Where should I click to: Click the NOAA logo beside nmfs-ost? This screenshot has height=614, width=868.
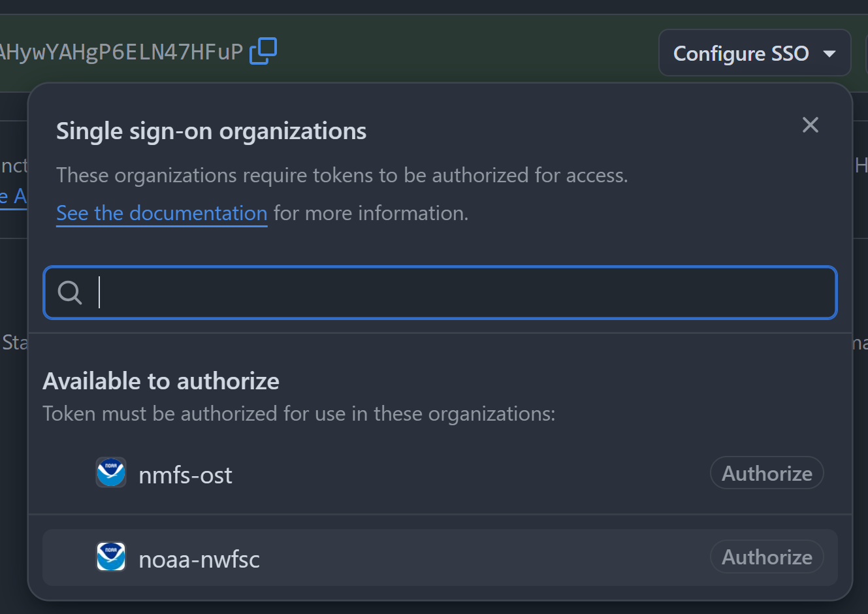[x=111, y=472]
